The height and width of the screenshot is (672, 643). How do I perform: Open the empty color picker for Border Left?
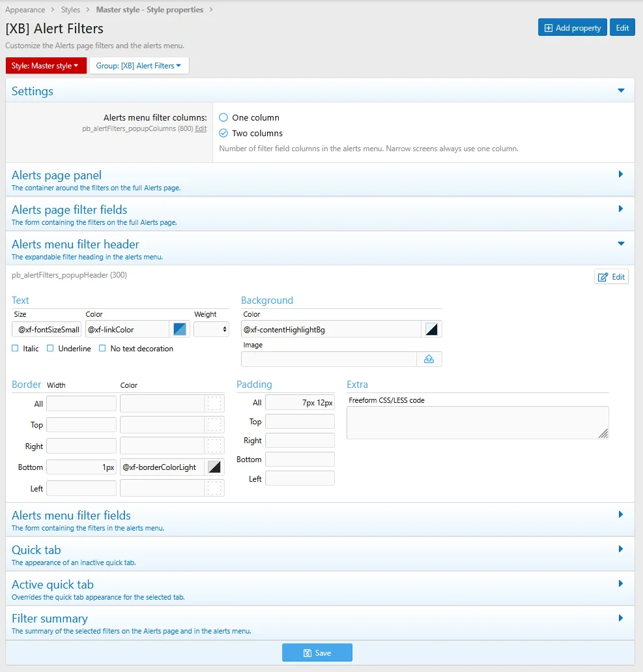tap(214, 488)
